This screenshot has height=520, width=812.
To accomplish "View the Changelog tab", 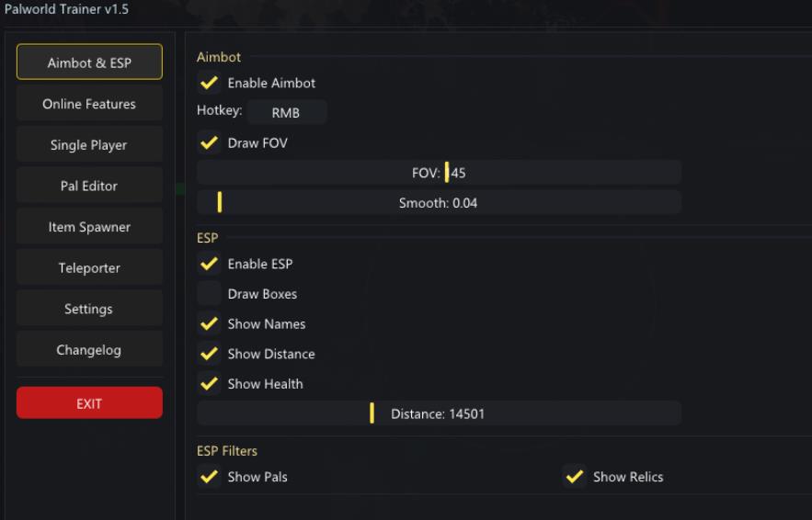I will (x=89, y=350).
